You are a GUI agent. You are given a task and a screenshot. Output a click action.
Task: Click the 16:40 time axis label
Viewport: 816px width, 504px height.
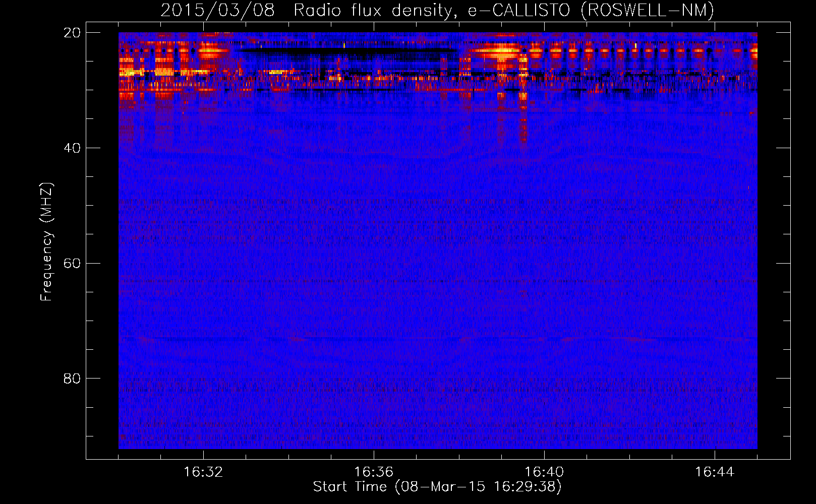(x=544, y=472)
